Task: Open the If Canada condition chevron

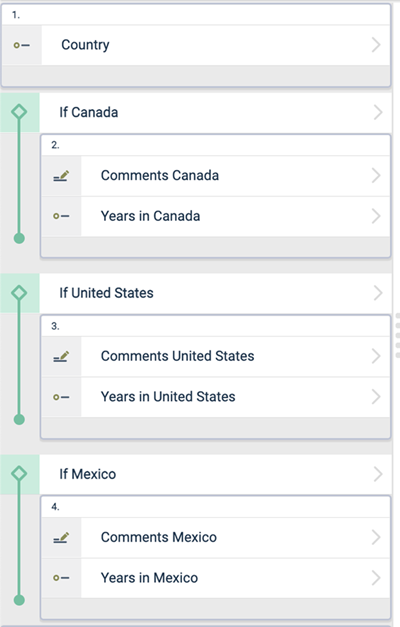Action: (x=378, y=112)
